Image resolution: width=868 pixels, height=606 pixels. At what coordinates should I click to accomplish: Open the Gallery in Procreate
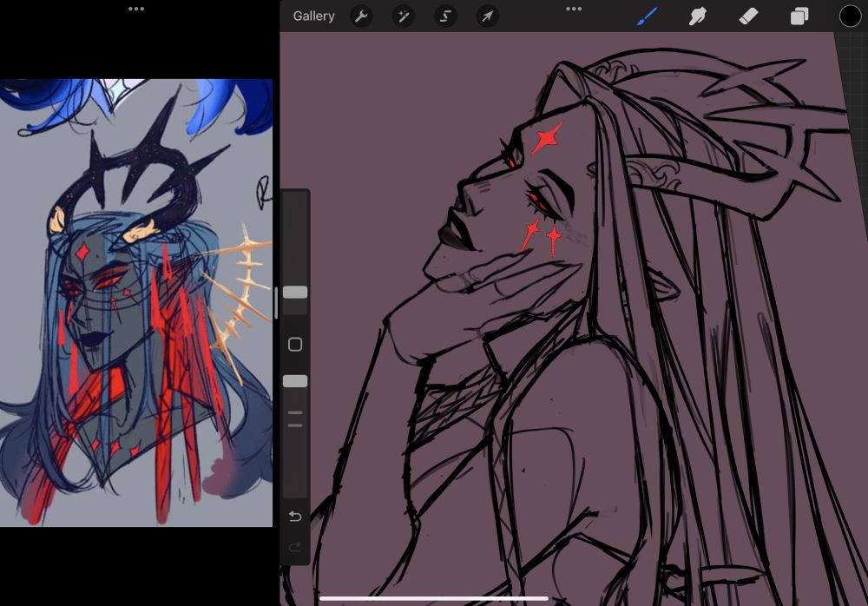coord(313,16)
